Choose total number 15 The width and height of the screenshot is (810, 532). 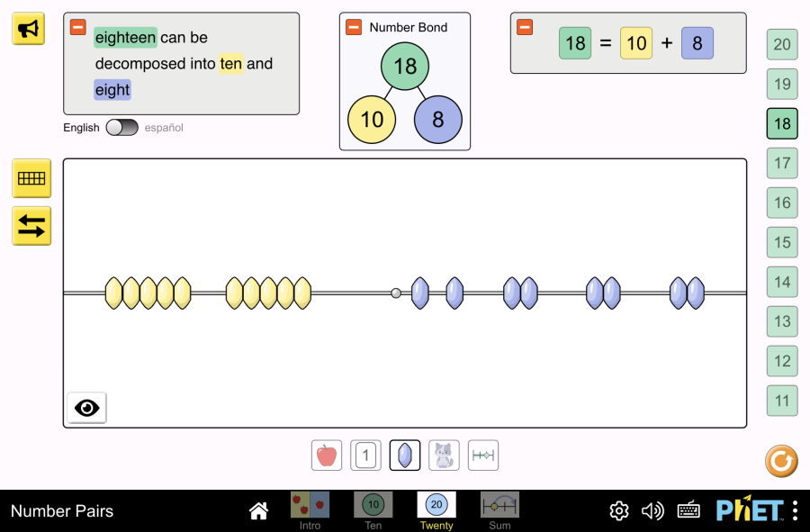pyautogui.click(x=782, y=242)
